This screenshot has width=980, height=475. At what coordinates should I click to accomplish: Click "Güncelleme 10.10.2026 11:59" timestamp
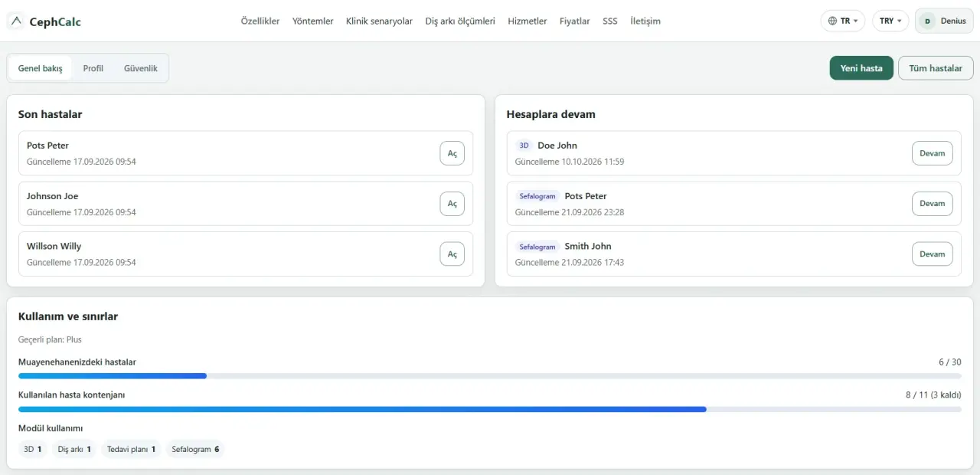[570, 162]
